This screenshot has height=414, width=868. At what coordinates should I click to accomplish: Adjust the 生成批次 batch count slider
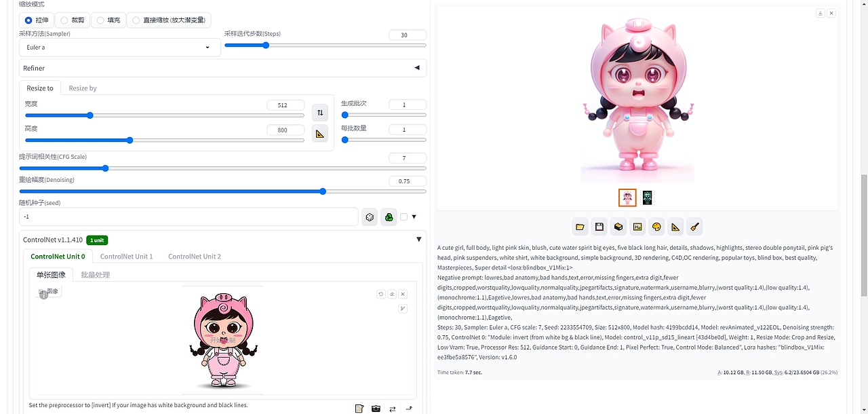point(384,115)
